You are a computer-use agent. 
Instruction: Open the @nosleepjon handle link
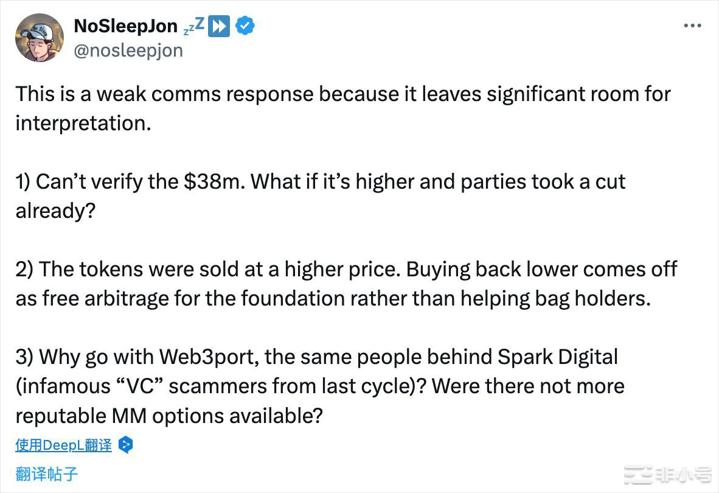(x=128, y=50)
